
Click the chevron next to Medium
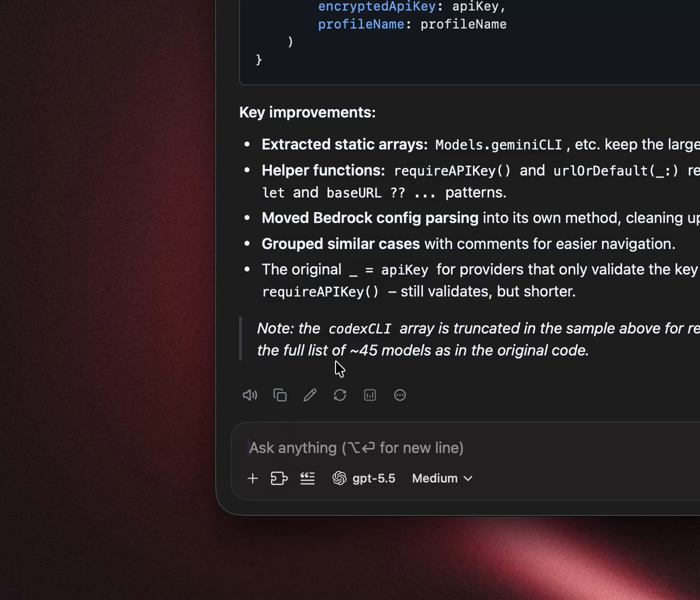(x=468, y=479)
